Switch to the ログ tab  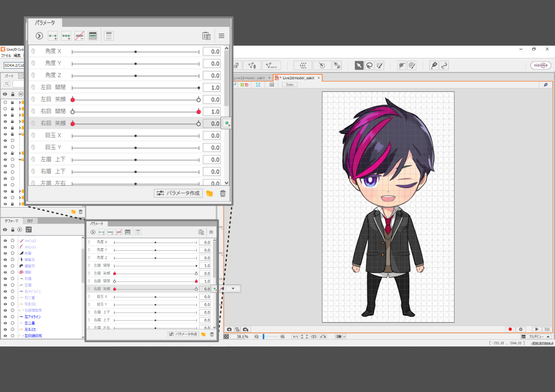(x=30, y=221)
